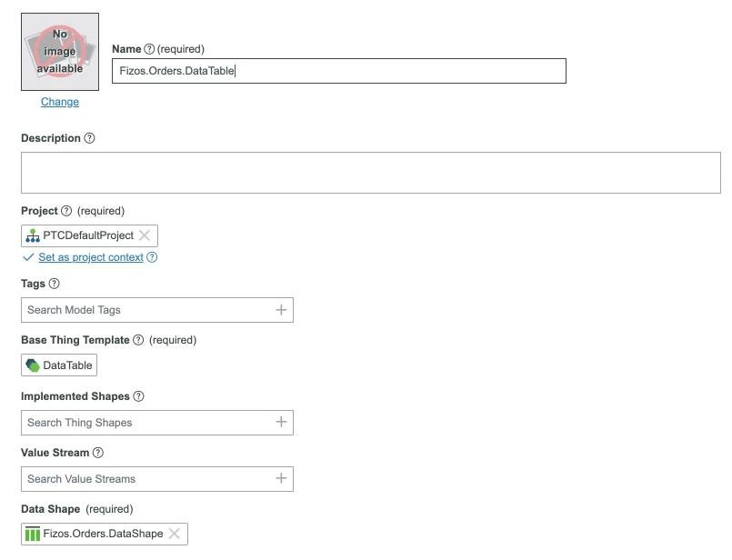Remove the Fizos.Orders.DataShape selection
Image resolution: width=732 pixels, height=560 pixels.
[175, 534]
